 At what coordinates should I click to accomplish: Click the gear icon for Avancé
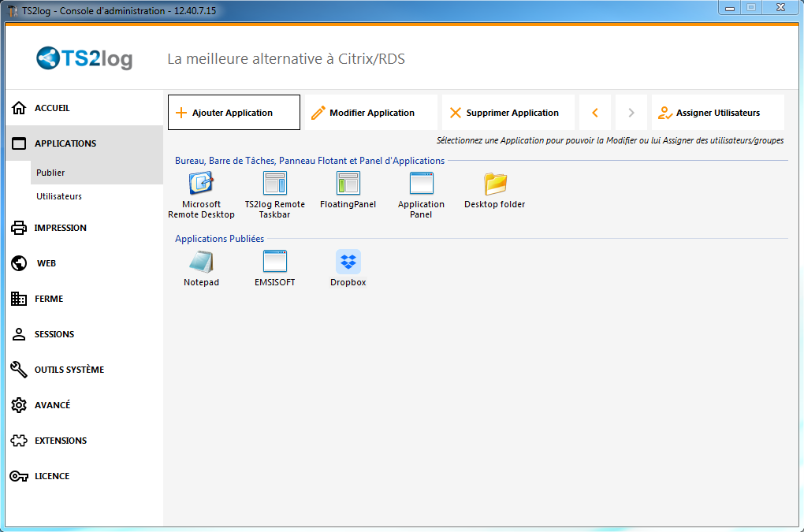coord(19,405)
